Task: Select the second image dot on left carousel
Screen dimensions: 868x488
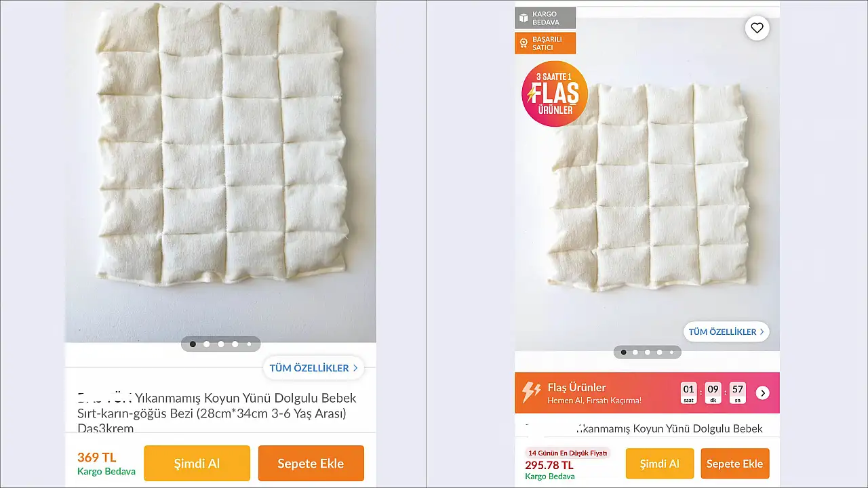Action: tap(207, 344)
